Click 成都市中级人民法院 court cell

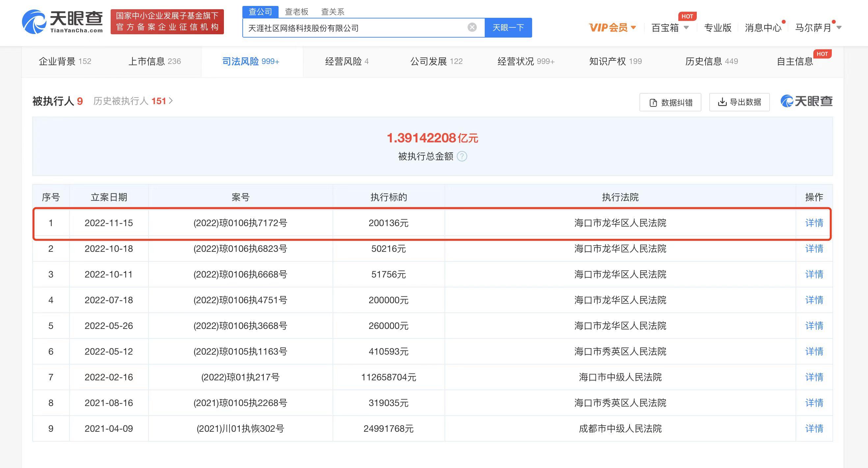point(620,428)
